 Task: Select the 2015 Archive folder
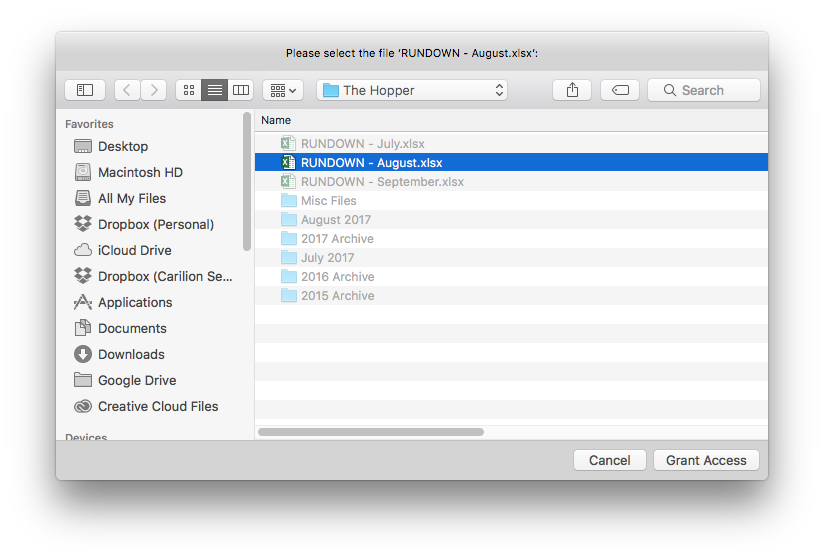coord(511,296)
